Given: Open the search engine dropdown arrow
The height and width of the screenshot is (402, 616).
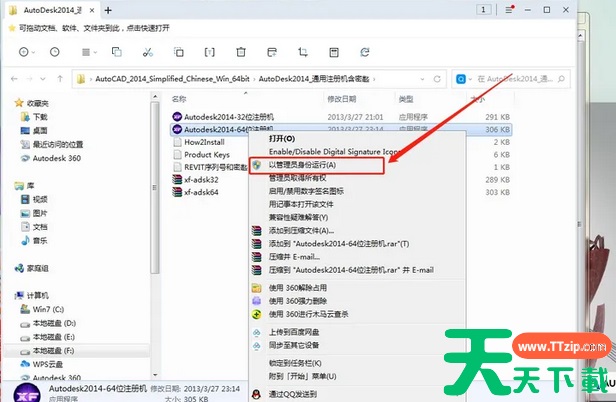Looking at the screenshot, I should pos(470,79).
